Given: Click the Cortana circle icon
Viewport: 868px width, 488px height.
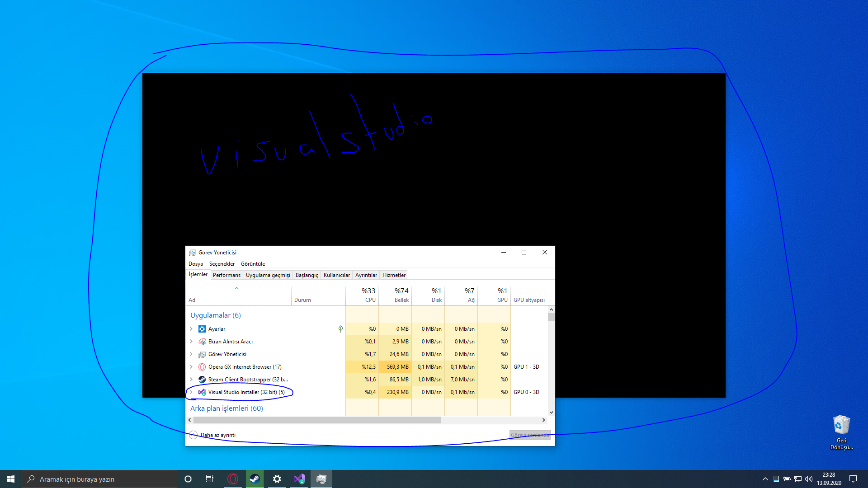Looking at the screenshot, I should point(188,479).
